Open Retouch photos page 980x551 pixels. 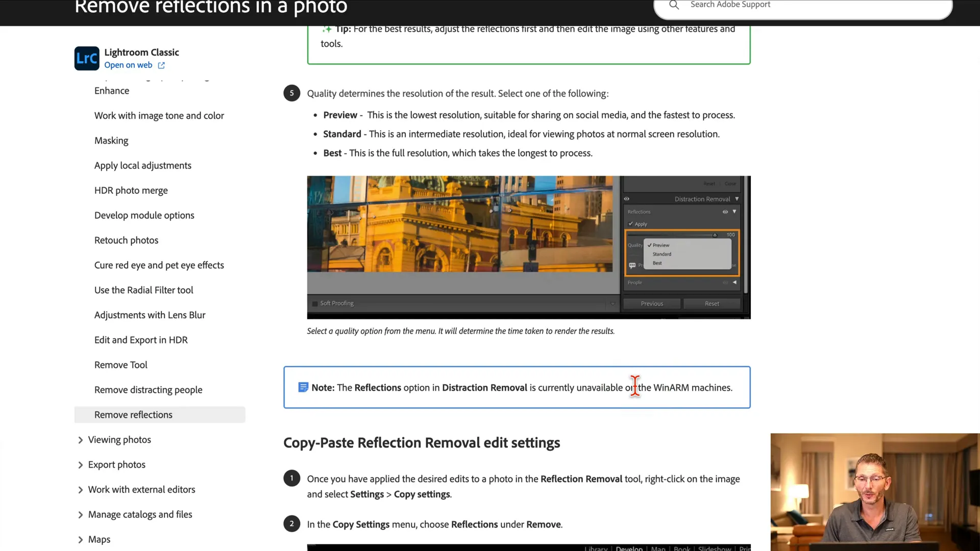[x=127, y=240]
